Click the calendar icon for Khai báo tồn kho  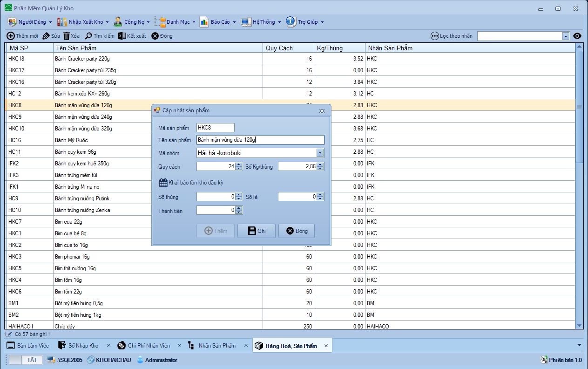[163, 183]
